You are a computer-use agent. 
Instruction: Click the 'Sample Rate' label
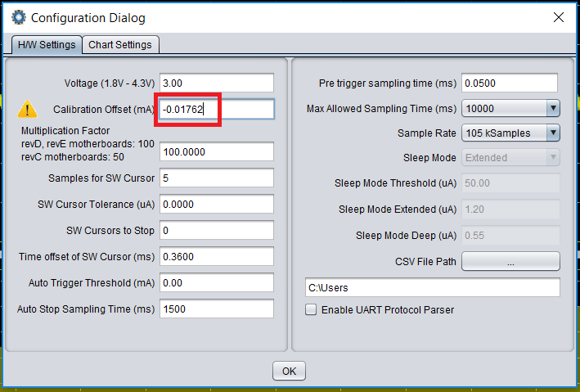coord(427,133)
